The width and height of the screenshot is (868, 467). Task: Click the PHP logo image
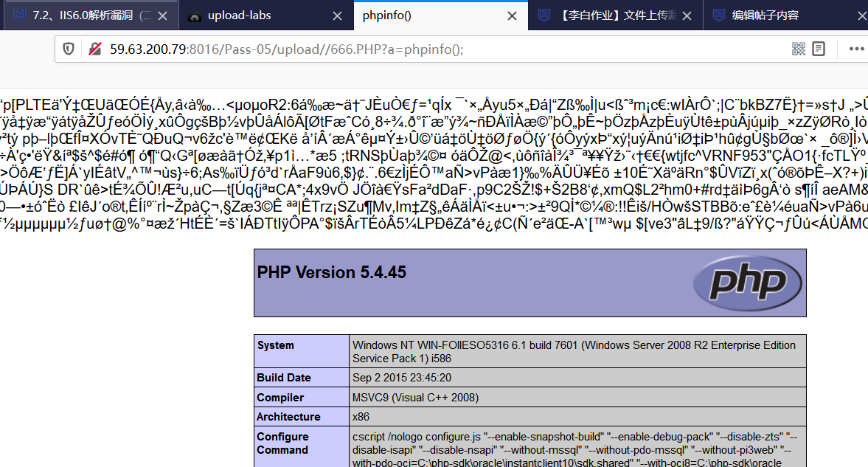tap(747, 283)
